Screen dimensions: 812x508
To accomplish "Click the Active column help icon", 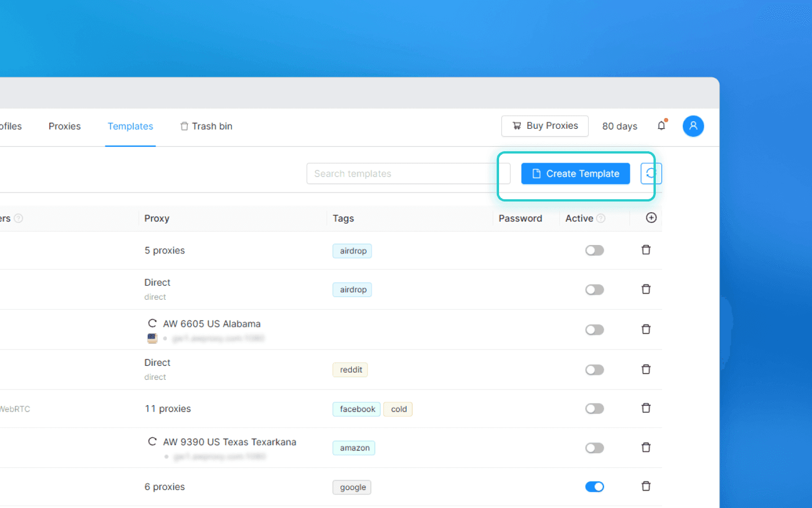I will (x=601, y=218).
